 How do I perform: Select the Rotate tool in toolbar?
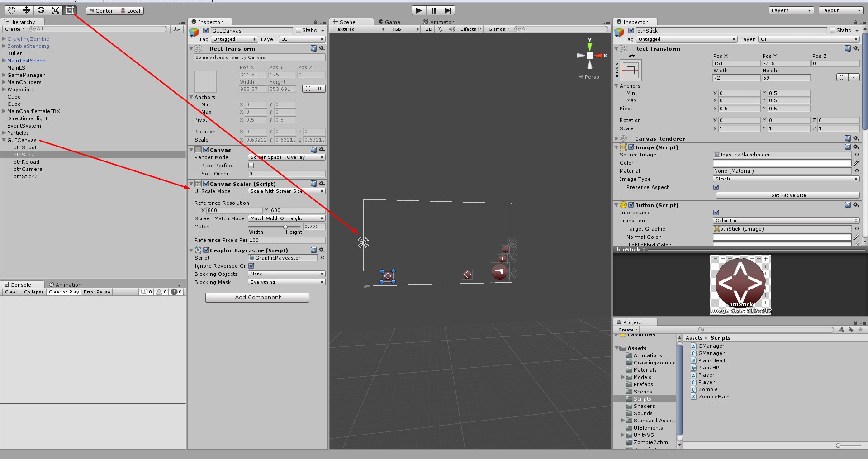click(41, 10)
